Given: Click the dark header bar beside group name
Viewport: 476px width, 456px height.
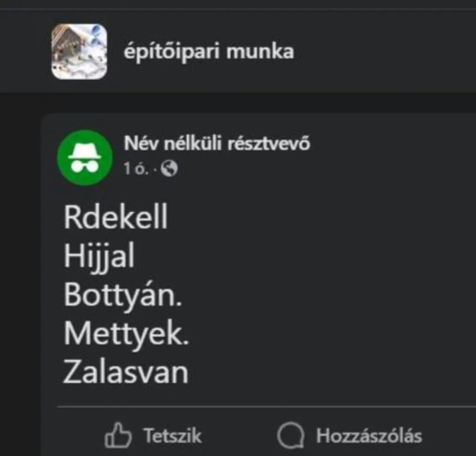Looking at the screenshot, I should coord(384,51).
